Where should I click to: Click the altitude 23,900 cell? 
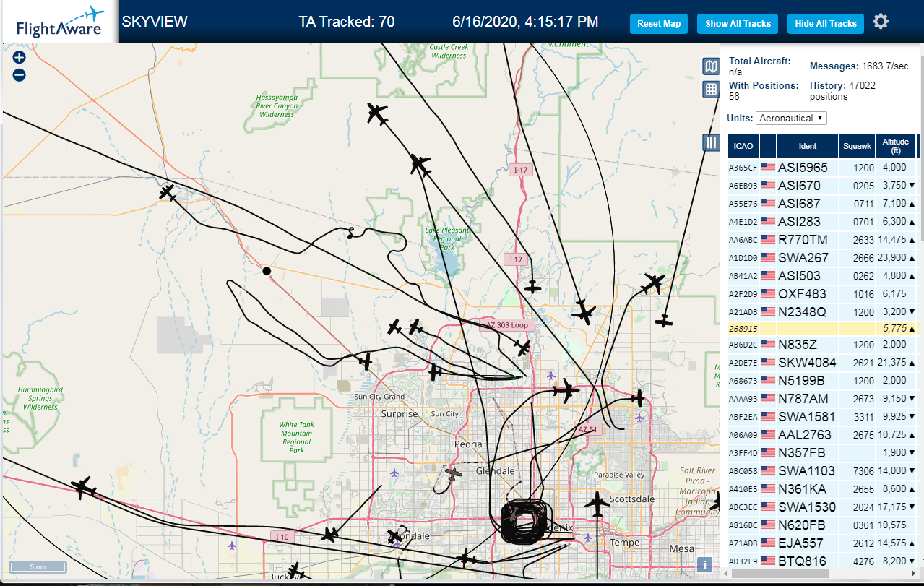(896, 258)
